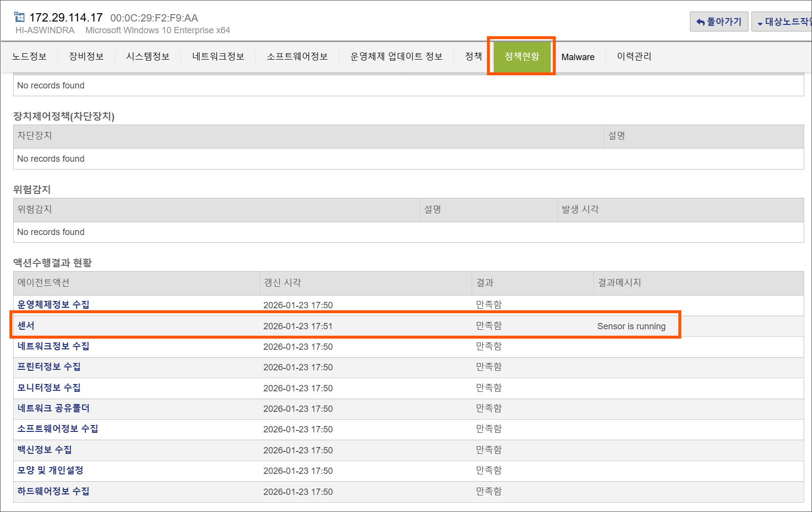Open the 운영체제정보 수집 action link

53,305
